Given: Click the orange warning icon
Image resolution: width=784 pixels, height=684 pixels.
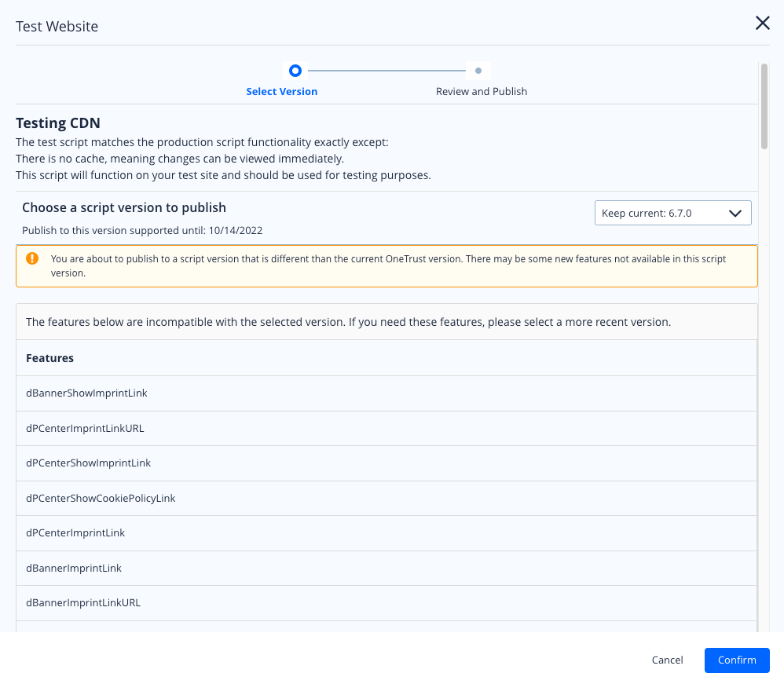Looking at the screenshot, I should pyautogui.click(x=32, y=258).
